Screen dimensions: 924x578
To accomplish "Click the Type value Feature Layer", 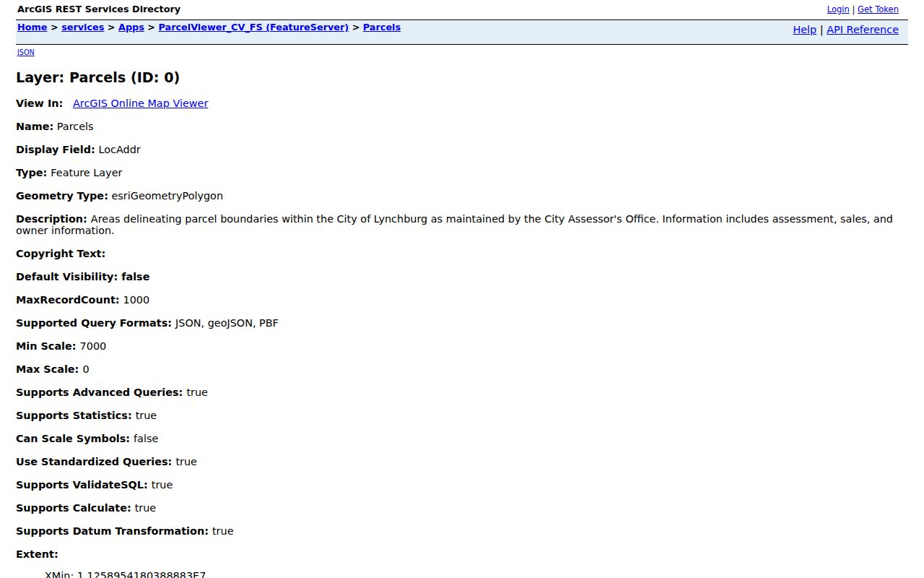I will pos(87,173).
